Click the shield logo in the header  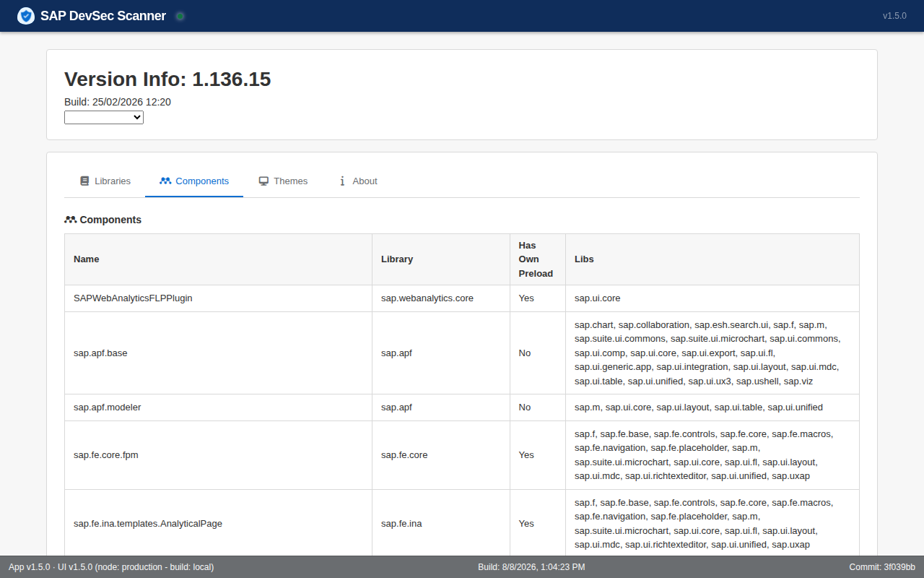click(26, 16)
